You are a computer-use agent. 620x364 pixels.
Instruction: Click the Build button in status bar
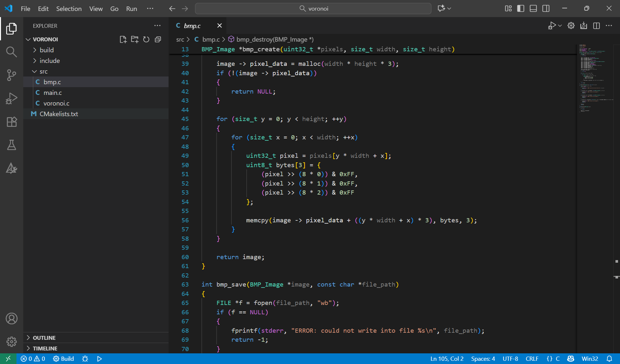pos(64,359)
